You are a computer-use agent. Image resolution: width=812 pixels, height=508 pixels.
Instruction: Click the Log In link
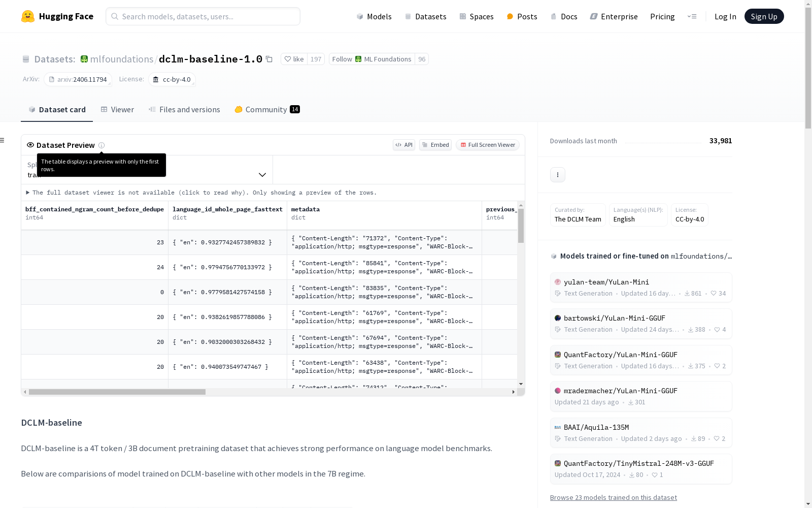725,16
